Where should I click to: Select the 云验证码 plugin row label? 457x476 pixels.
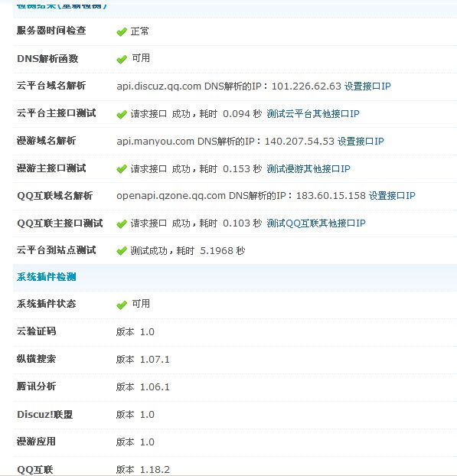37,331
